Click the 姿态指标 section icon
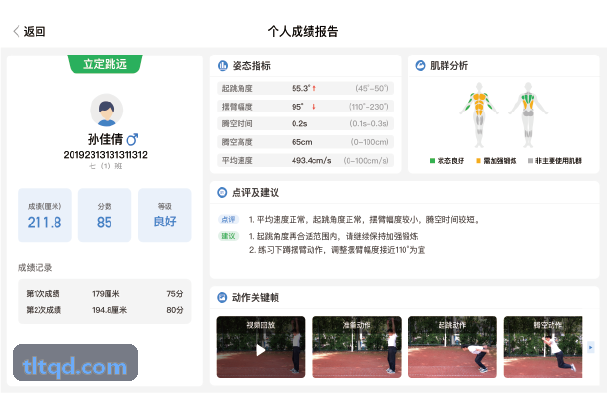The width and height of the screenshot is (607, 393). point(223,66)
